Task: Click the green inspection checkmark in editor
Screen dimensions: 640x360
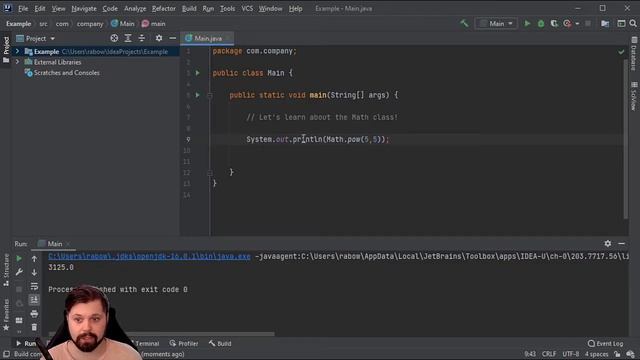Action: pos(621,52)
